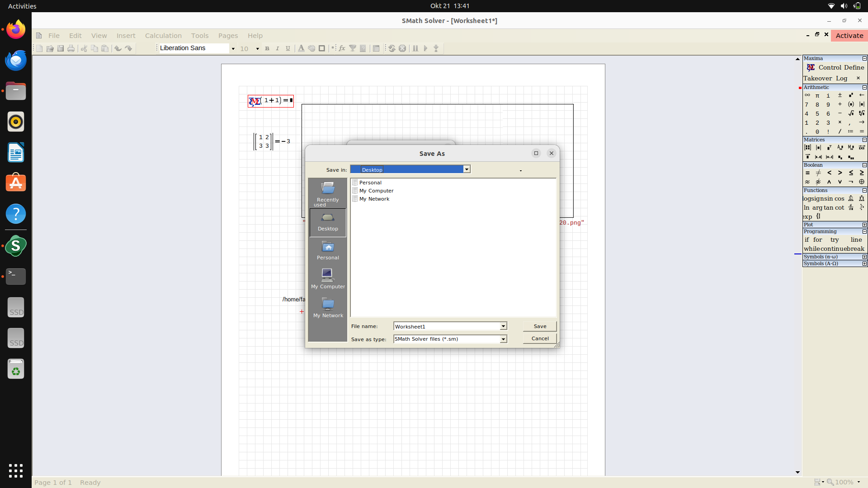Check the Personal item in Save As list

(356, 182)
